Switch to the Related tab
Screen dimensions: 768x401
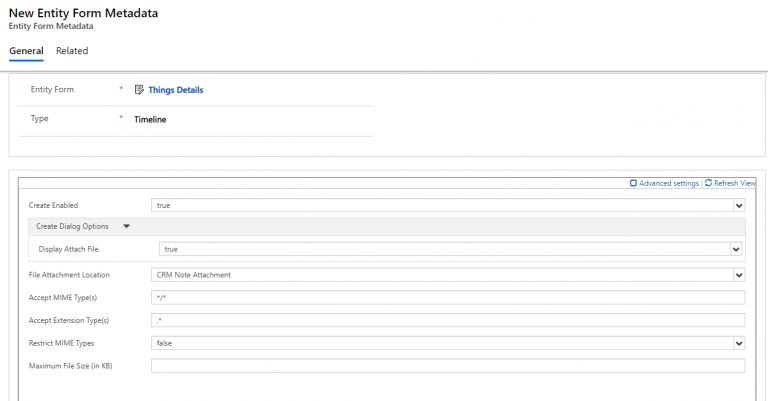coord(72,51)
